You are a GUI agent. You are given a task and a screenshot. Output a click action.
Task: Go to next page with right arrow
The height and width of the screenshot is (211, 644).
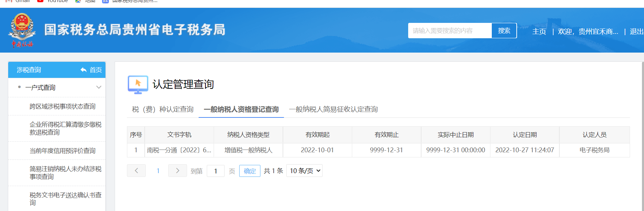(177, 171)
